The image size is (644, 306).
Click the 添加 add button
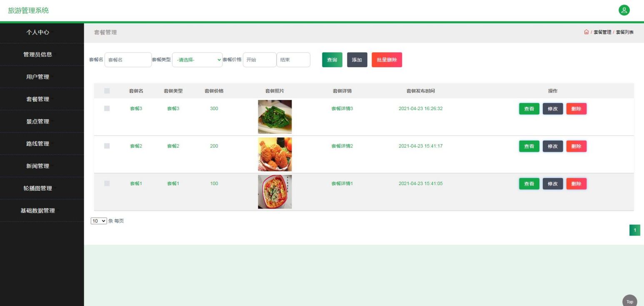[x=357, y=60]
